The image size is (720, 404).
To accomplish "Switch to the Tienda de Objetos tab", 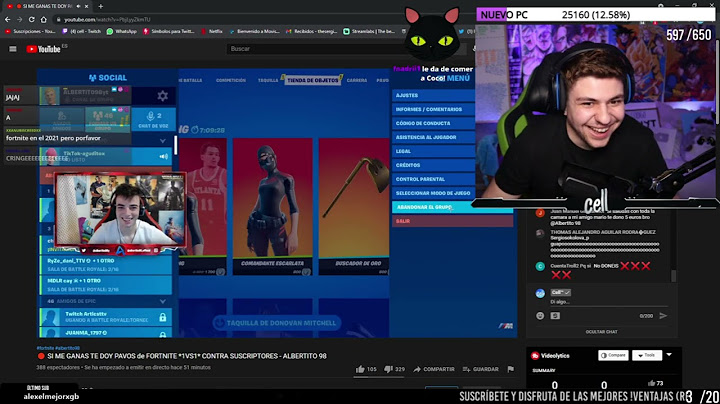I will click(312, 80).
